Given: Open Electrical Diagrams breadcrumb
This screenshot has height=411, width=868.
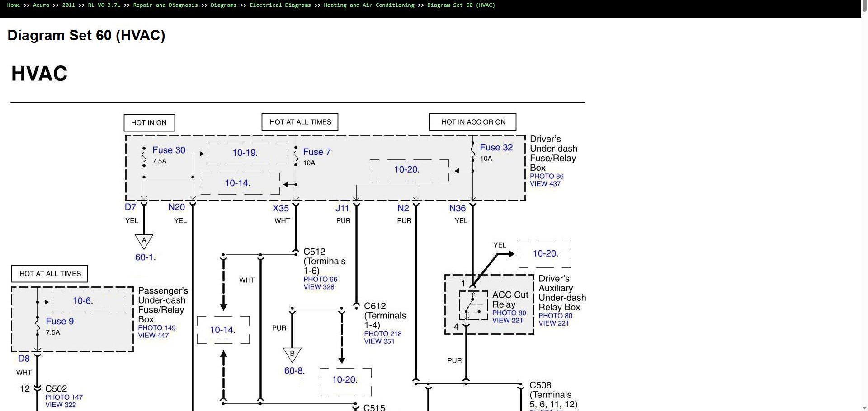Looking at the screenshot, I should 280,5.
